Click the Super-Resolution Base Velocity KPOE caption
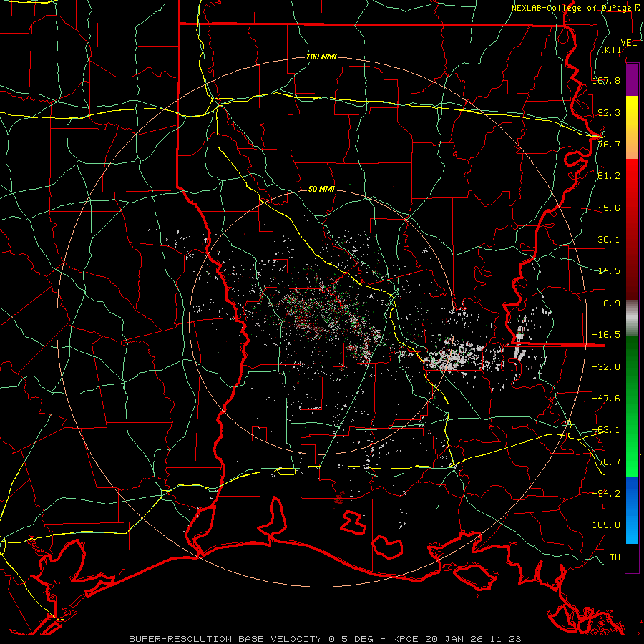 tap(326, 639)
